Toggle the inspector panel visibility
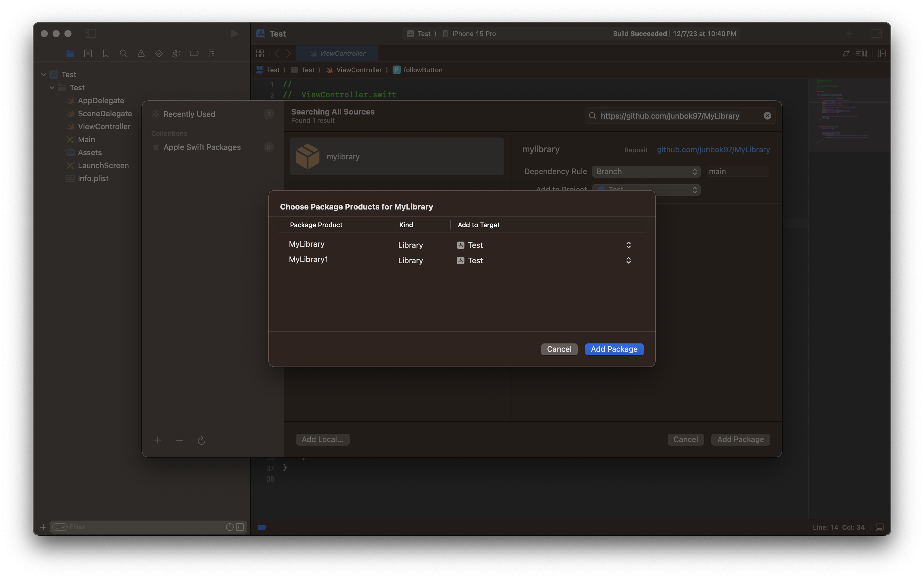The width and height of the screenshot is (924, 579). pos(876,34)
